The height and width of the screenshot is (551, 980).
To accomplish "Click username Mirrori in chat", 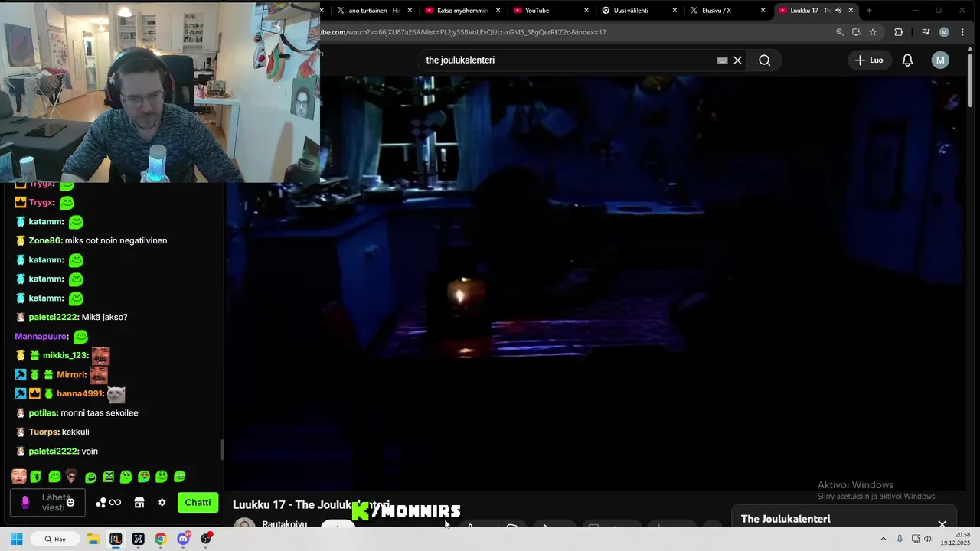I will click(71, 374).
